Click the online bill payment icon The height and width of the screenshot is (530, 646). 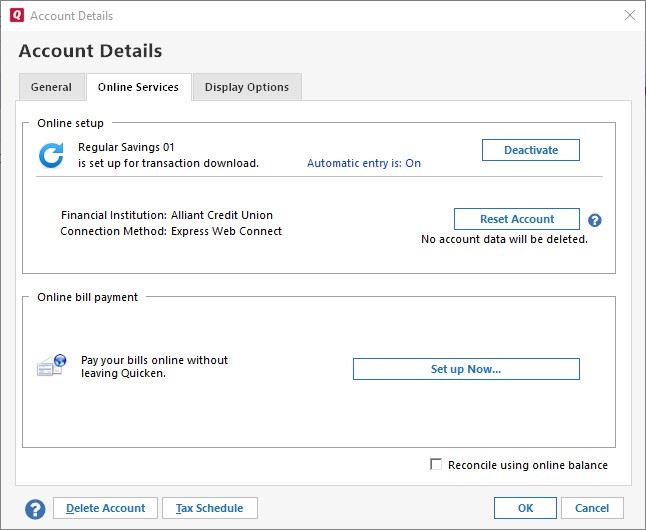pos(51,366)
